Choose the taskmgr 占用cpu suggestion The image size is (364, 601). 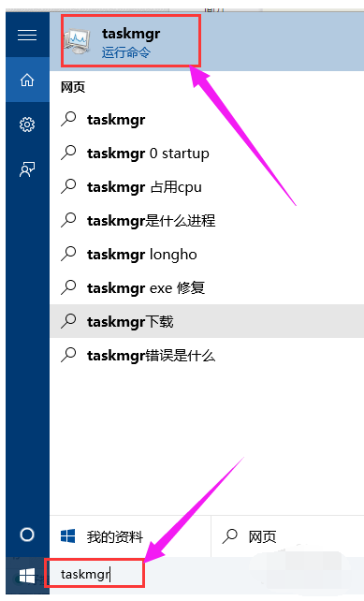[x=207, y=187]
